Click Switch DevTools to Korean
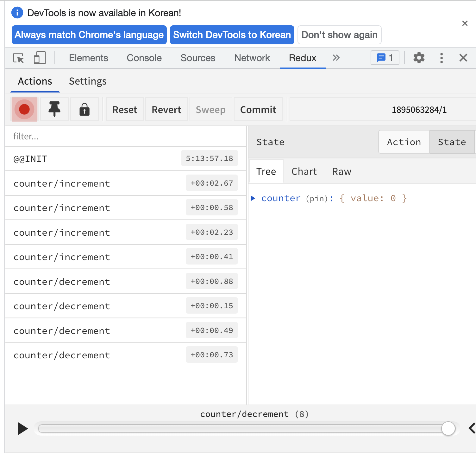 (232, 35)
